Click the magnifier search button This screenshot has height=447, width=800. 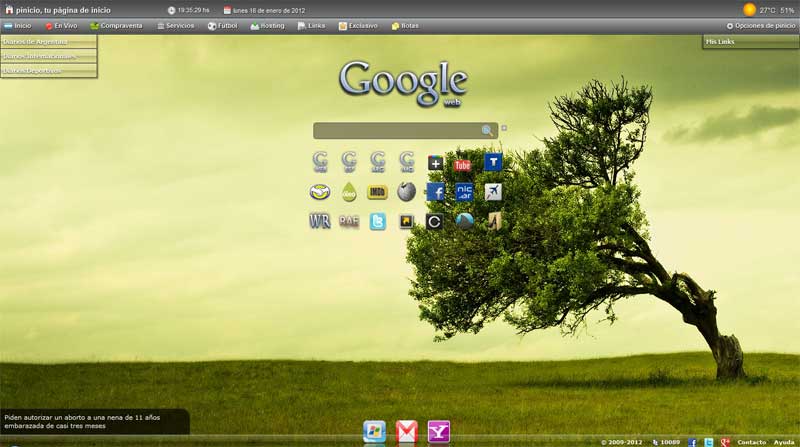[487, 131]
